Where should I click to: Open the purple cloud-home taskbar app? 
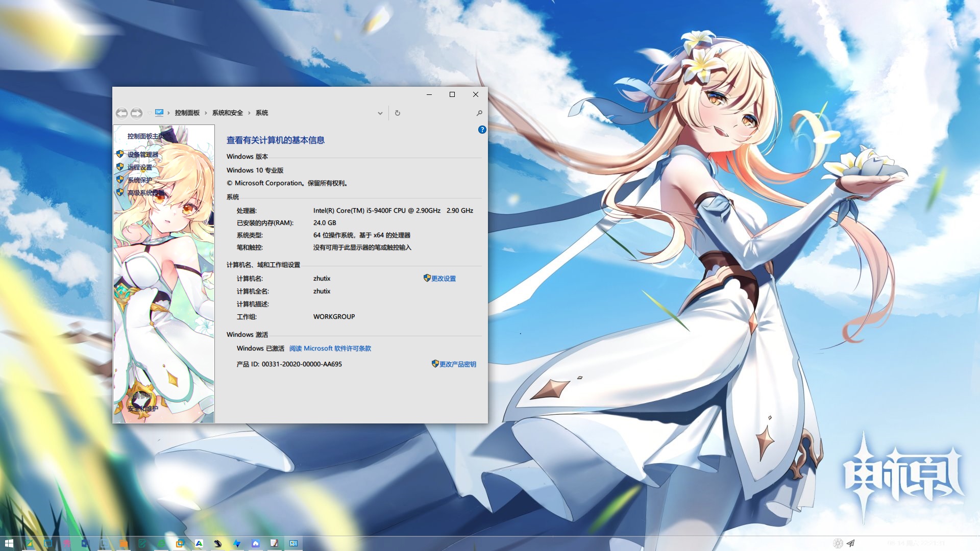point(256,543)
